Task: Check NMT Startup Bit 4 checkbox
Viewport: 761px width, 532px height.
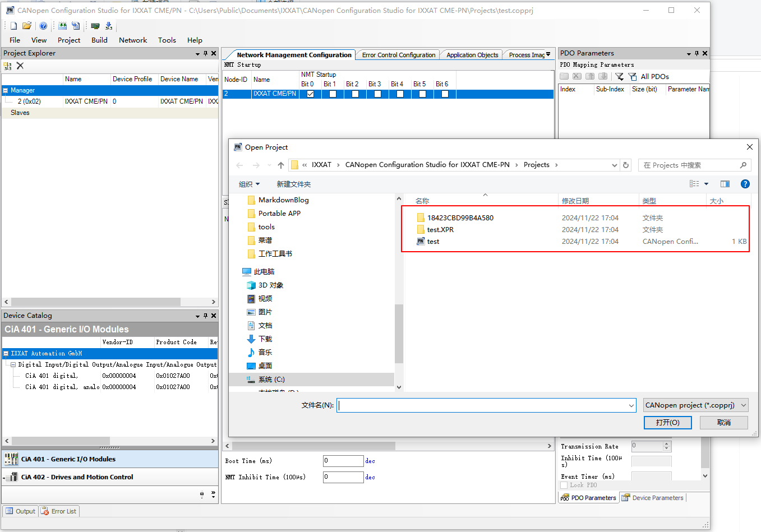Action: (x=400, y=94)
